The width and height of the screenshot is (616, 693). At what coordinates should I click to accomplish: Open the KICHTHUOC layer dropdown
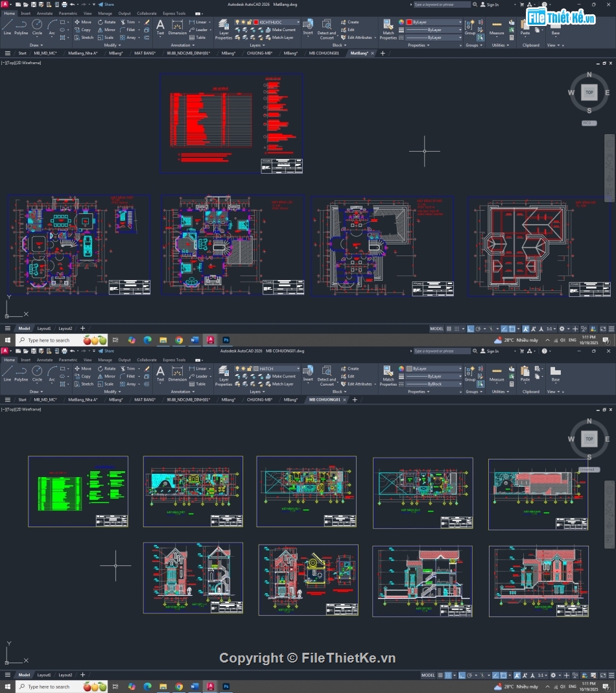tap(298, 22)
